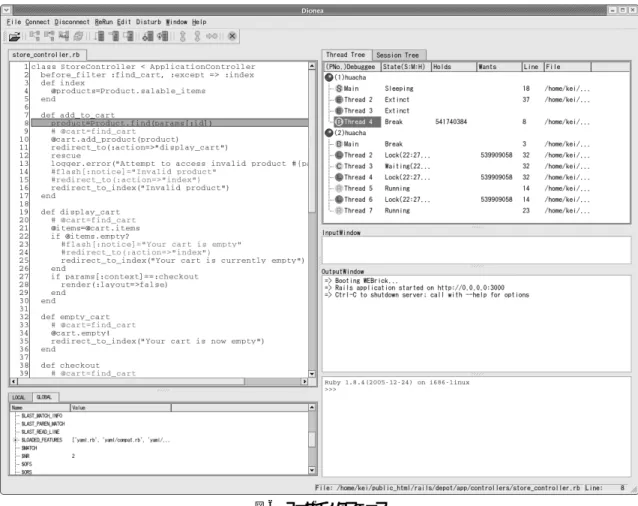Click the Name column header in variables panel
638x506 pixels.
point(40,408)
